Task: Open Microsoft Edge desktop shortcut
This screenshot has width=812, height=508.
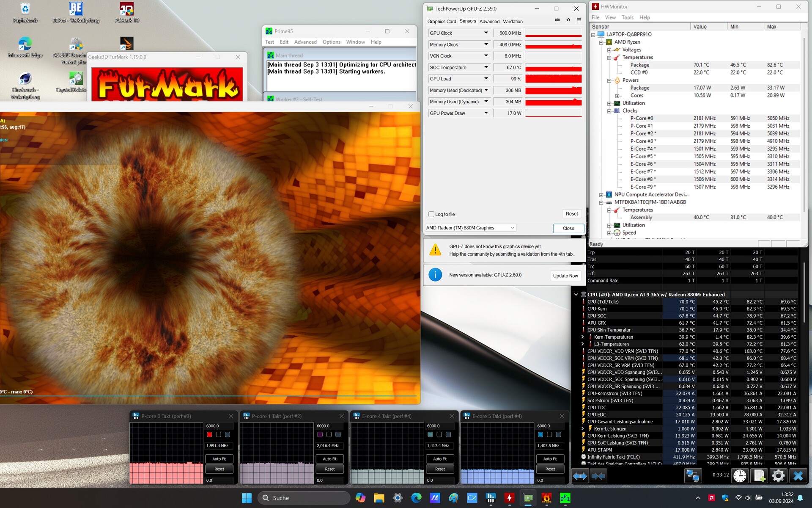Action: [x=25, y=47]
